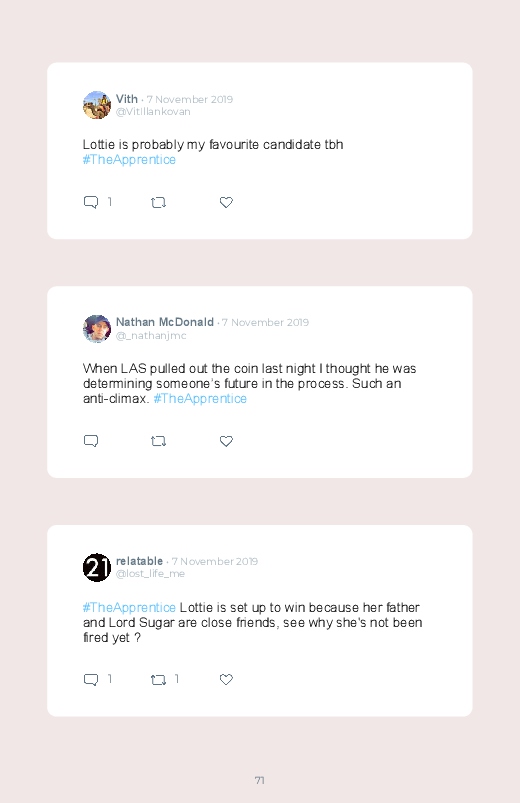The image size is (520, 803).
Task: Open Nathan McDonald's avatar photo
Action: (97, 328)
